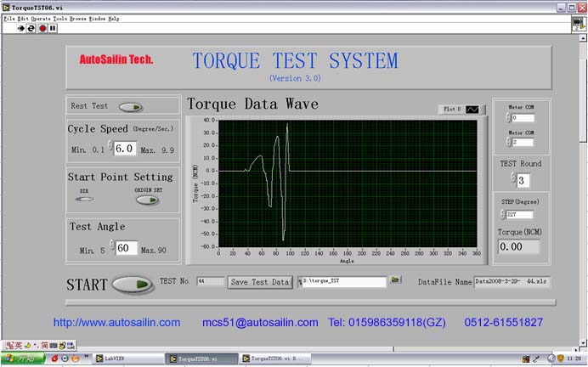Open the http://www.autosailin.com link
This screenshot has width=588, height=367.
tap(116, 323)
